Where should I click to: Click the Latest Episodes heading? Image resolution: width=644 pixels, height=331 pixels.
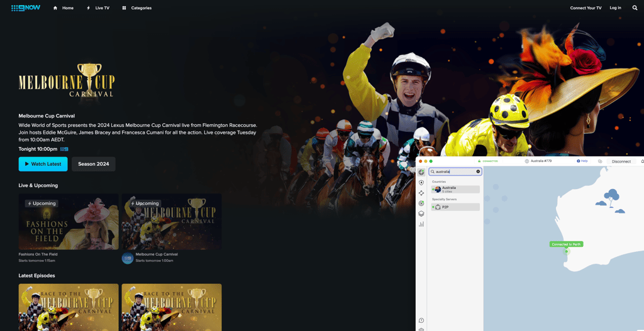[x=36, y=276]
